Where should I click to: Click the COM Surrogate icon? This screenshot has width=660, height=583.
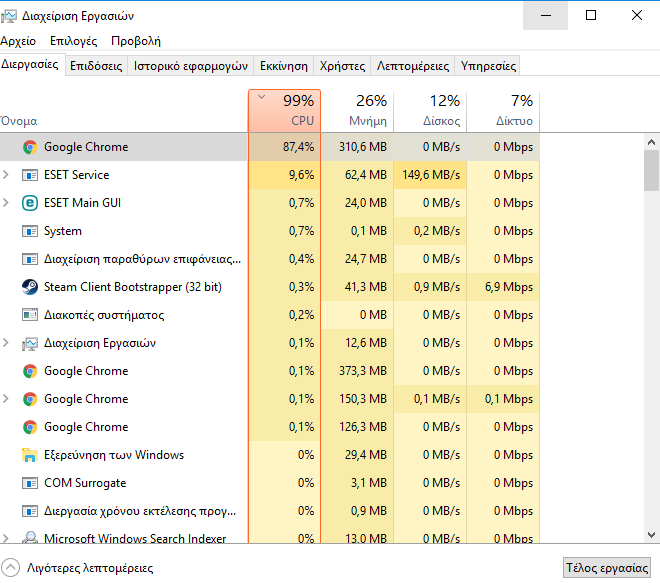(30, 483)
